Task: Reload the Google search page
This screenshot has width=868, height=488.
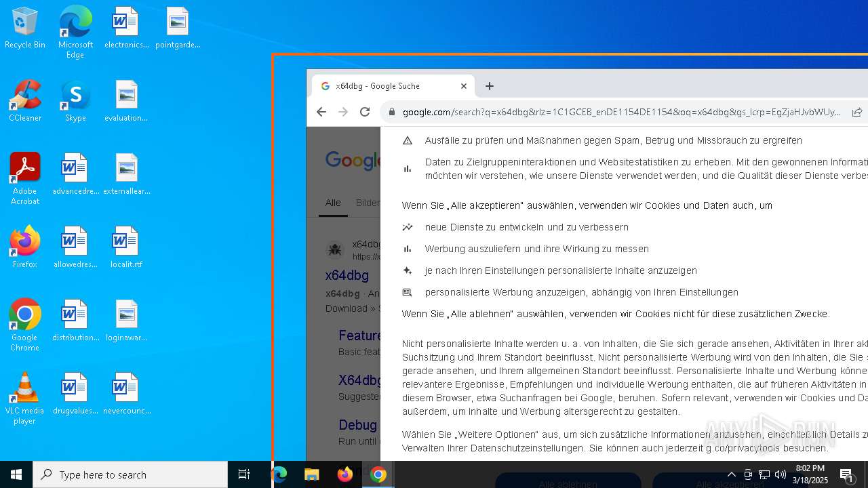Action: 365,112
